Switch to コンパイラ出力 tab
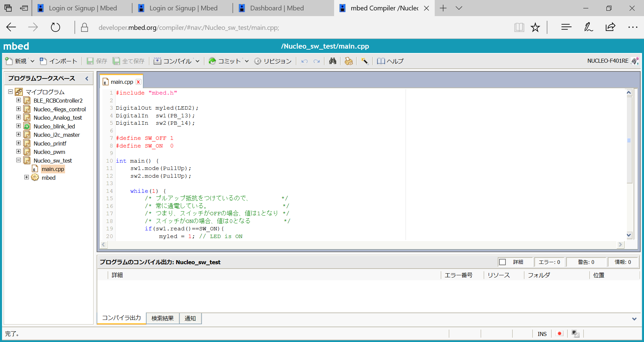644x342 pixels. click(x=121, y=318)
